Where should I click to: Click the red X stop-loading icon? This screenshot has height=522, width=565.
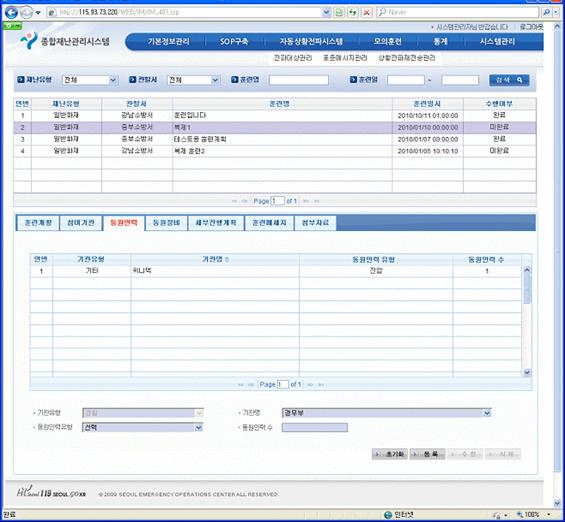[x=366, y=13]
